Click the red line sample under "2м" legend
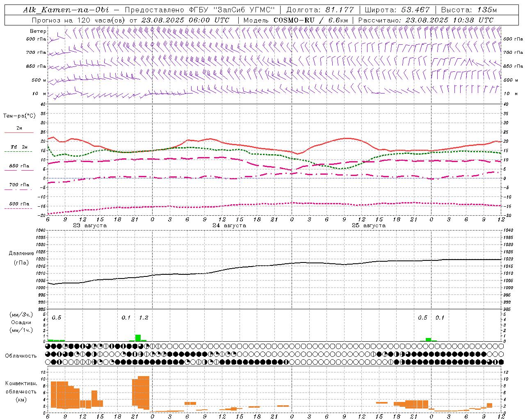This screenshot has width=525, height=420. click(x=19, y=132)
